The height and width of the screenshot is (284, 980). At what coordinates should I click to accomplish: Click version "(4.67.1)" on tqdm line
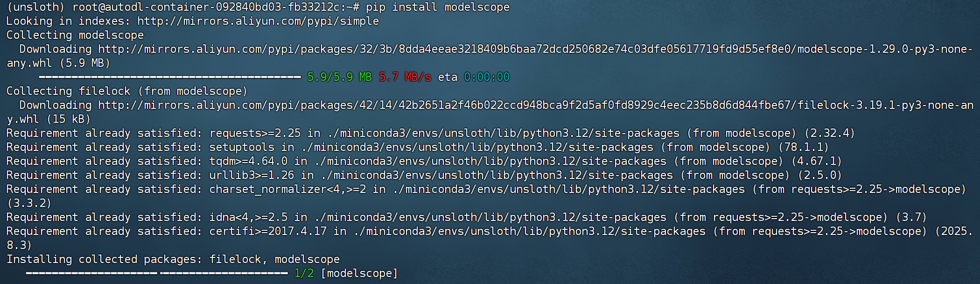tap(816, 162)
